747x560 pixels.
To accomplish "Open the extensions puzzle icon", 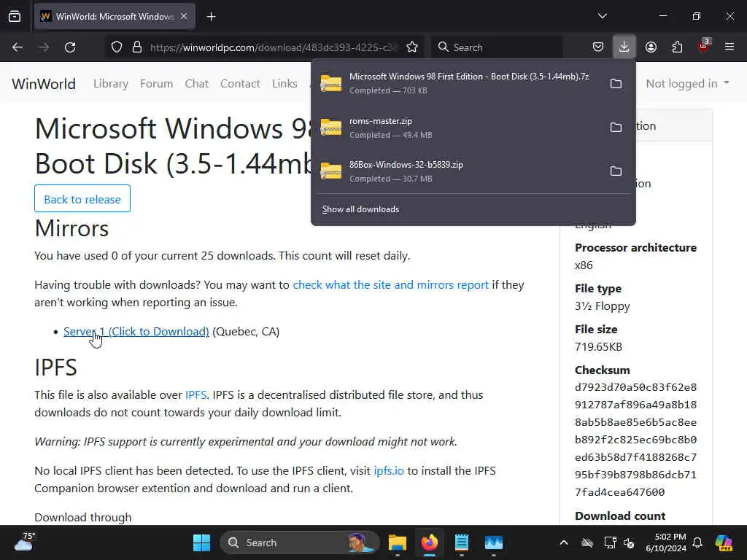I will pos(677,47).
